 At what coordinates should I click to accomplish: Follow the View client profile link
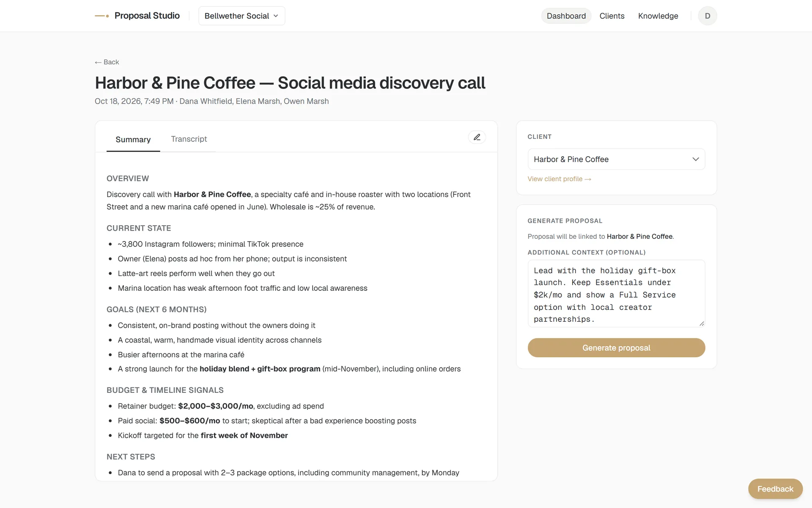tap(559, 179)
